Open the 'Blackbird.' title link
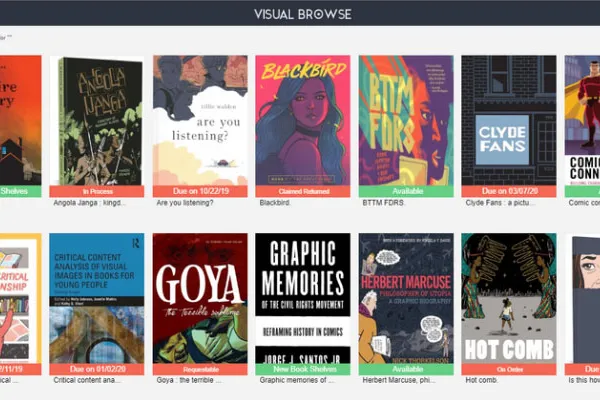 [x=275, y=203]
